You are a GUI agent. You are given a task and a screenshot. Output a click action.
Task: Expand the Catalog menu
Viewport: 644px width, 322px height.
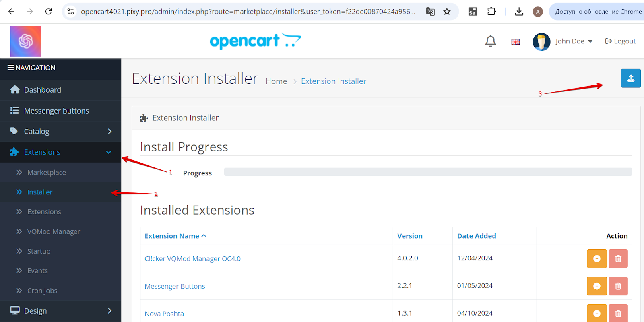60,131
